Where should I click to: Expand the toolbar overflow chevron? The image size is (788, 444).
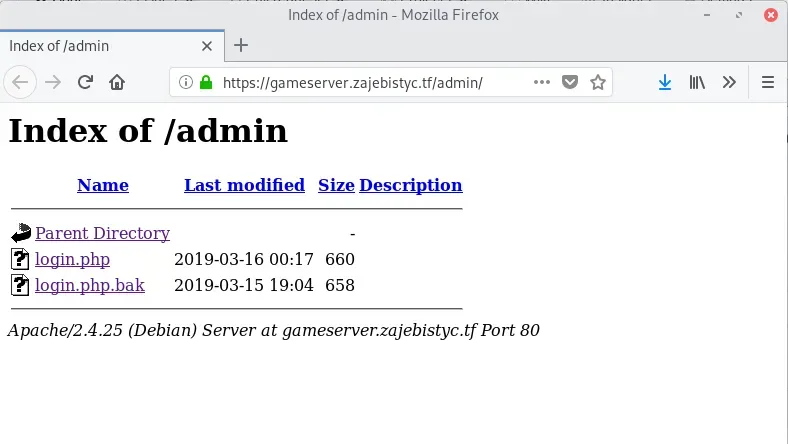click(x=729, y=82)
